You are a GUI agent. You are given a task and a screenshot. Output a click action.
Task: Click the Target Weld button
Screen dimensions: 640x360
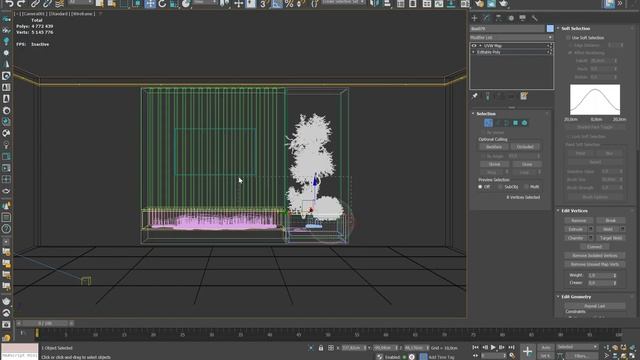point(611,238)
